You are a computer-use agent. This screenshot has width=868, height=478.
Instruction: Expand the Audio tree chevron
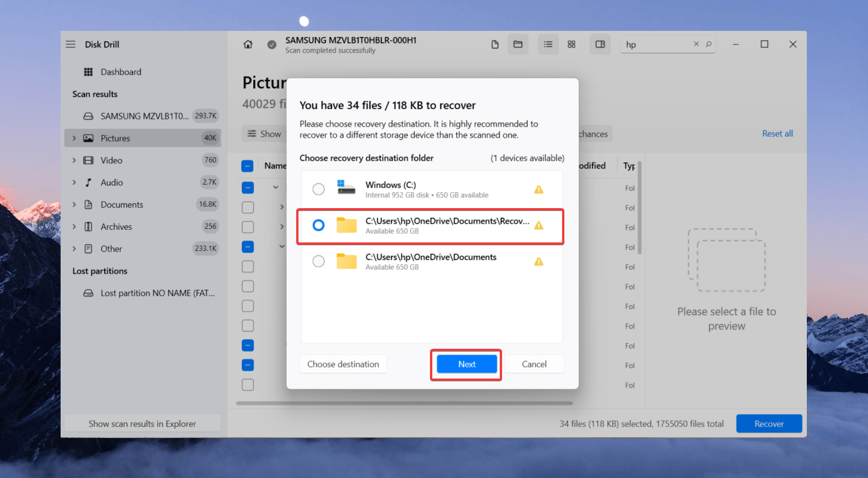(x=74, y=182)
